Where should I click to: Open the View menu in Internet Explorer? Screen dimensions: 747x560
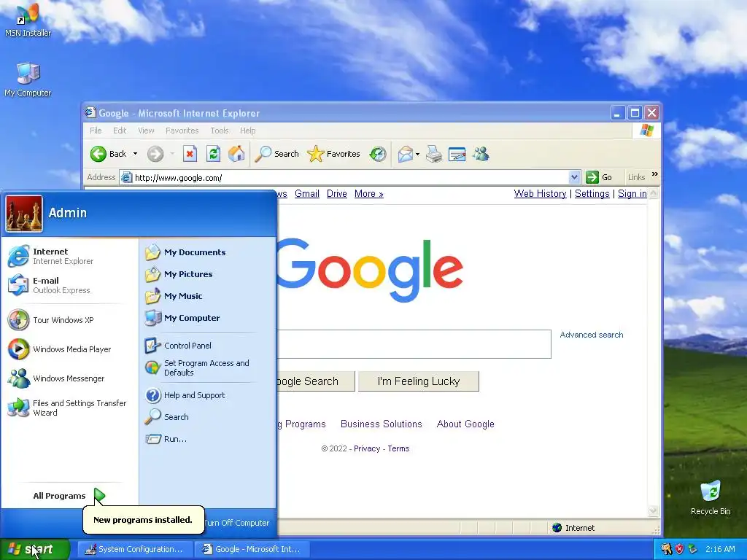(x=146, y=131)
